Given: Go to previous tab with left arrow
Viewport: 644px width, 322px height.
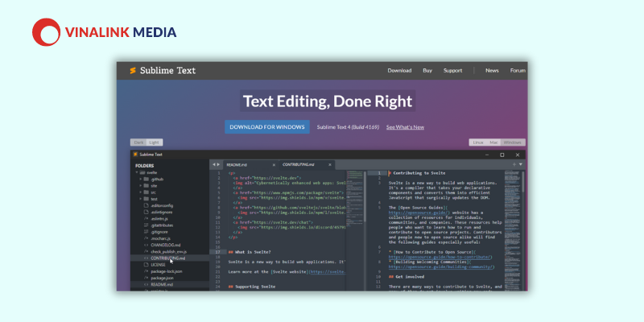Looking at the screenshot, I should coord(213,165).
